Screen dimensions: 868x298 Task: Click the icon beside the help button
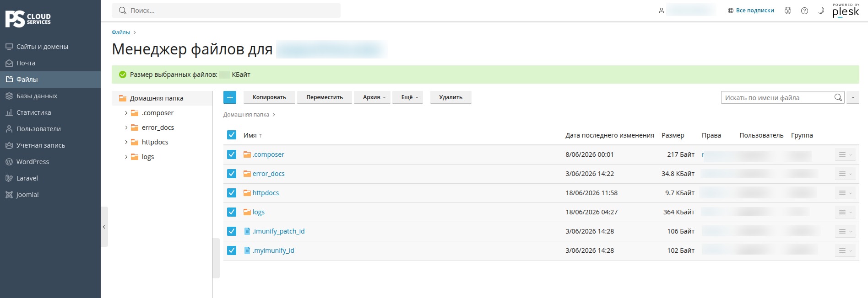click(x=788, y=11)
